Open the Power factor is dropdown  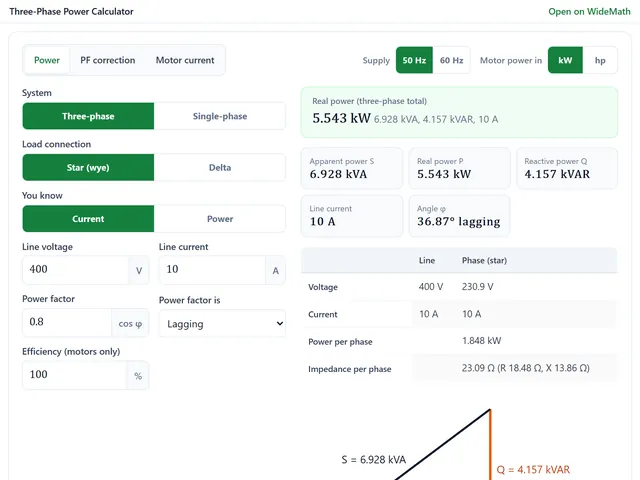(x=222, y=323)
